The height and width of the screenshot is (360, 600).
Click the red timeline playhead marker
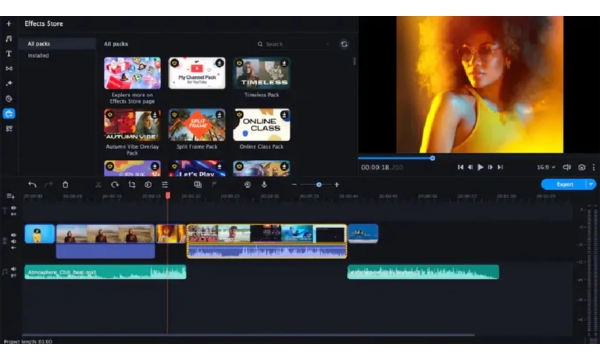168,195
